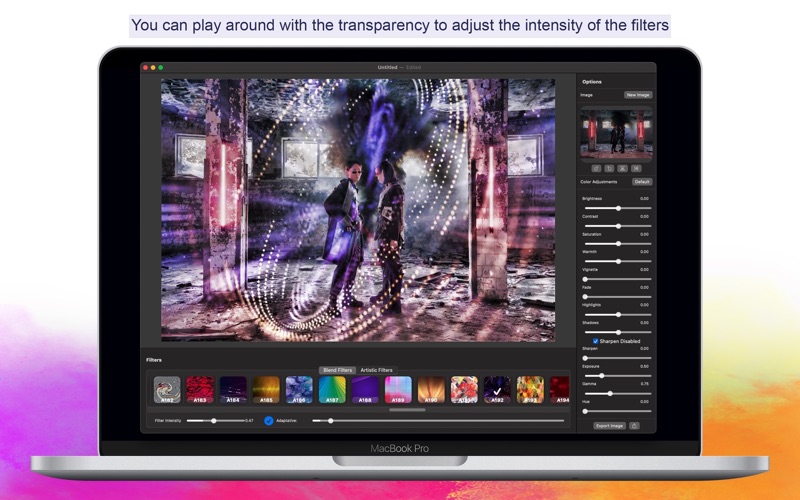The width and height of the screenshot is (800, 500).
Task: Click the Brightness slider
Action: click(x=618, y=208)
